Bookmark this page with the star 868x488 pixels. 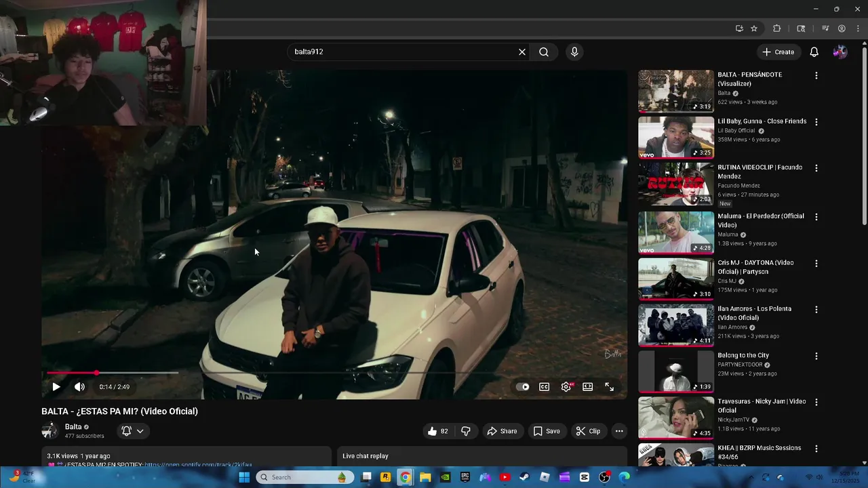click(754, 28)
